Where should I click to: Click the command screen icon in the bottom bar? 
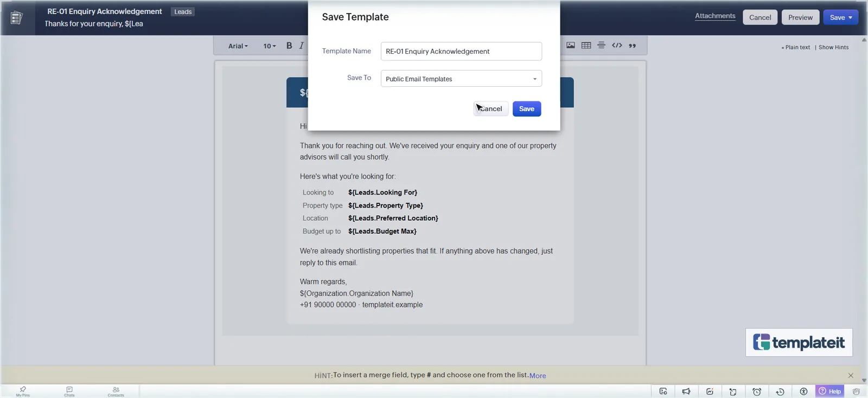(x=663, y=391)
